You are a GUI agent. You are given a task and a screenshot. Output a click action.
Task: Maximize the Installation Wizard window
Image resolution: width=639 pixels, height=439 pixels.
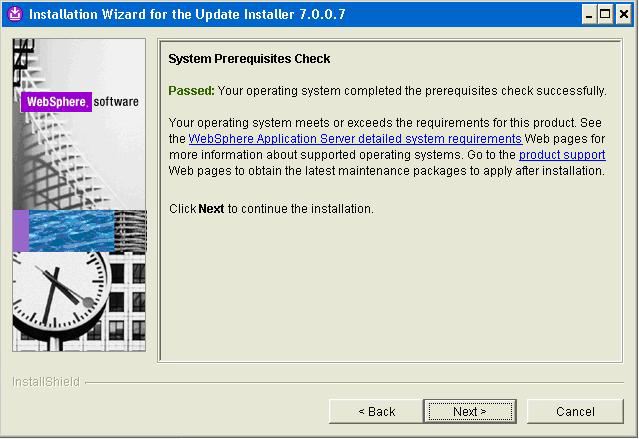[606, 15]
